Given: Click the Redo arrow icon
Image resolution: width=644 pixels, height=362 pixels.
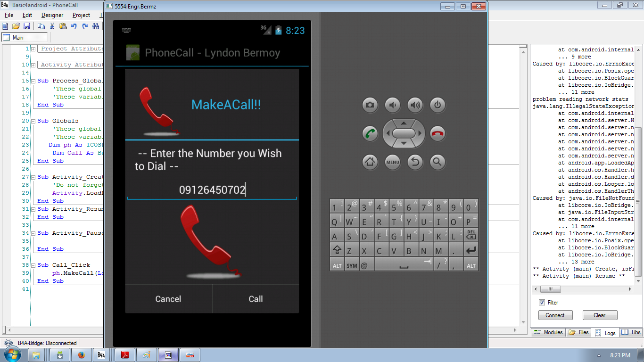Looking at the screenshot, I should (85, 26).
